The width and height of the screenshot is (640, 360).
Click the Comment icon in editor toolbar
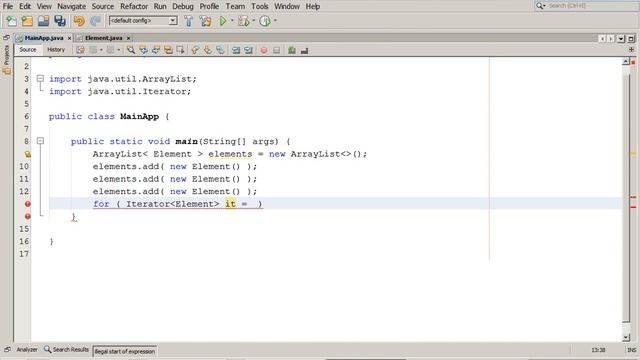[x=291, y=50]
